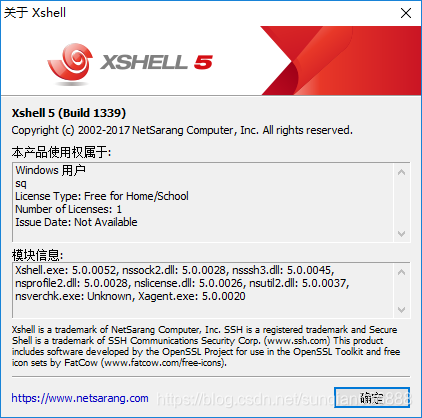Click the red ribbon banner graphic

(x=341, y=60)
